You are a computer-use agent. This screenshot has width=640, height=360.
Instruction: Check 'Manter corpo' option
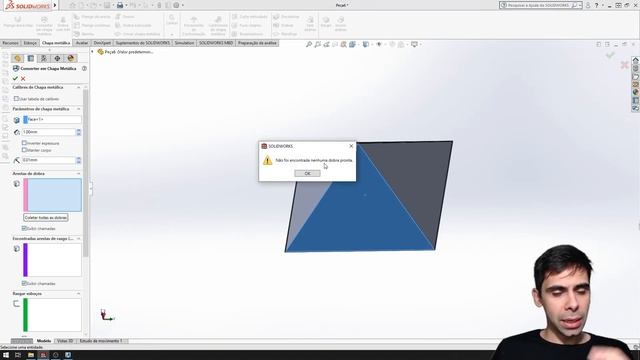coord(24,150)
